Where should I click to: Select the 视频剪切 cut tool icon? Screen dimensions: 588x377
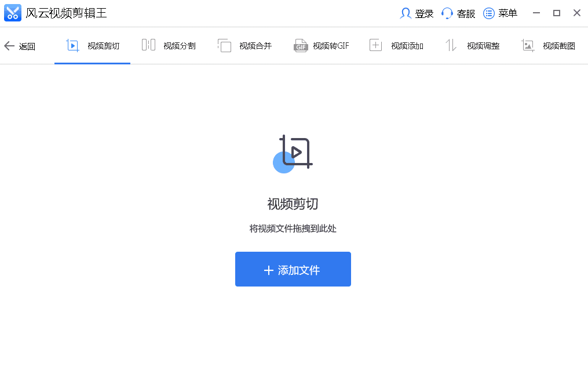tap(72, 45)
